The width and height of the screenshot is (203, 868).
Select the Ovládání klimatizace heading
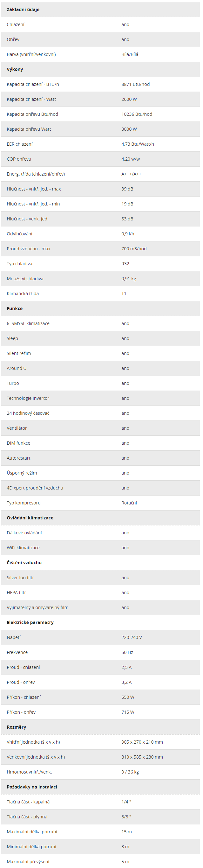pyautogui.click(x=30, y=517)
